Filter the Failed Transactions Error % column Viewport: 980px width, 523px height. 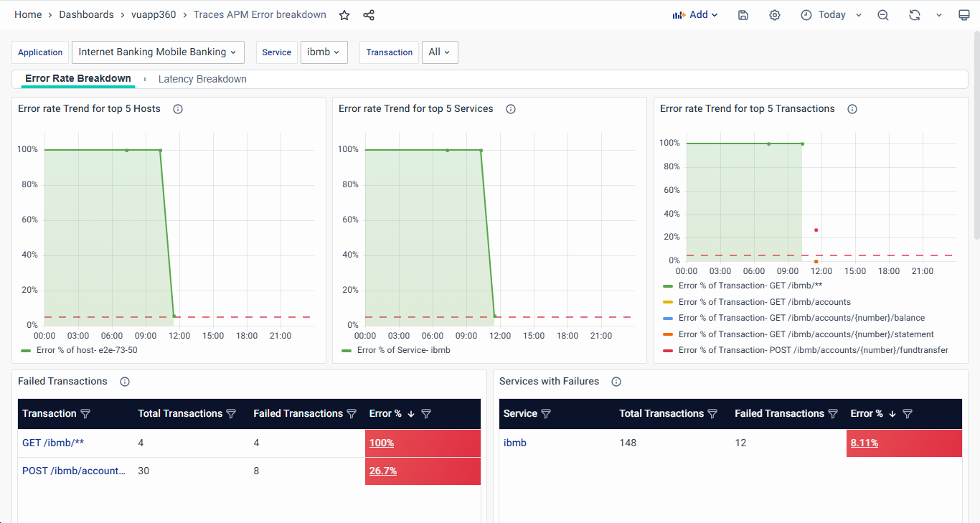click(x=426, y=414)
